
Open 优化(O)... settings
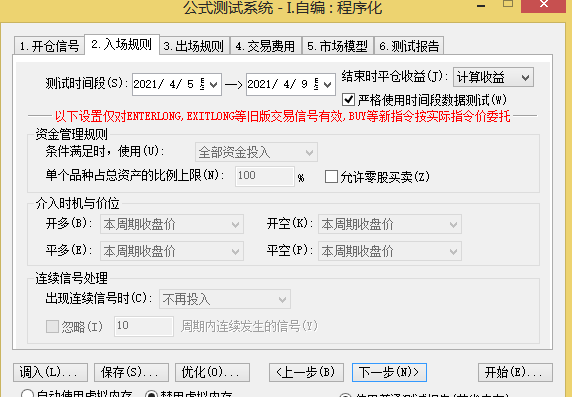pyautogui.click(x=212, y=372)
